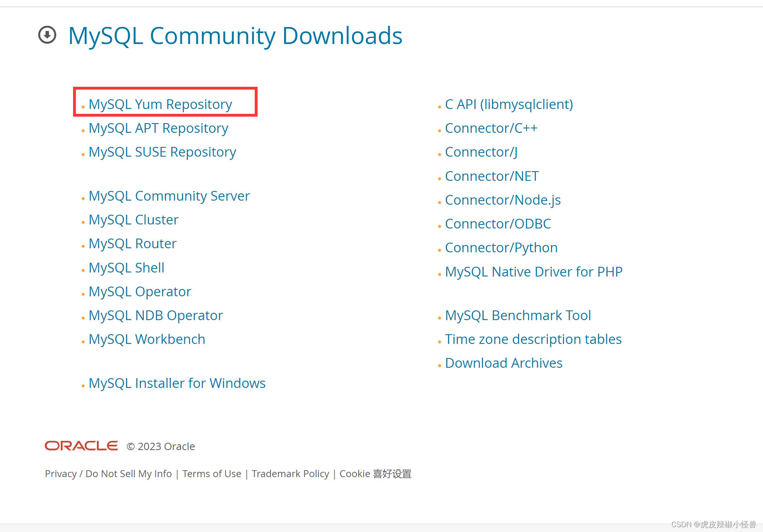Open the MySQL Router link
The height and width of the screenshot is (532, 763).
pyautogui.click(x=132, y=243)
